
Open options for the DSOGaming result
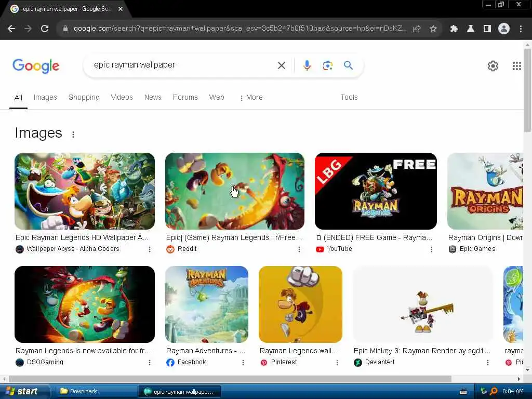click(150, 363)
